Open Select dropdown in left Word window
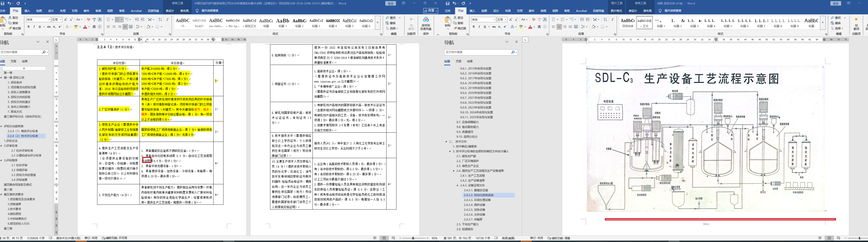 click(393, 28)
